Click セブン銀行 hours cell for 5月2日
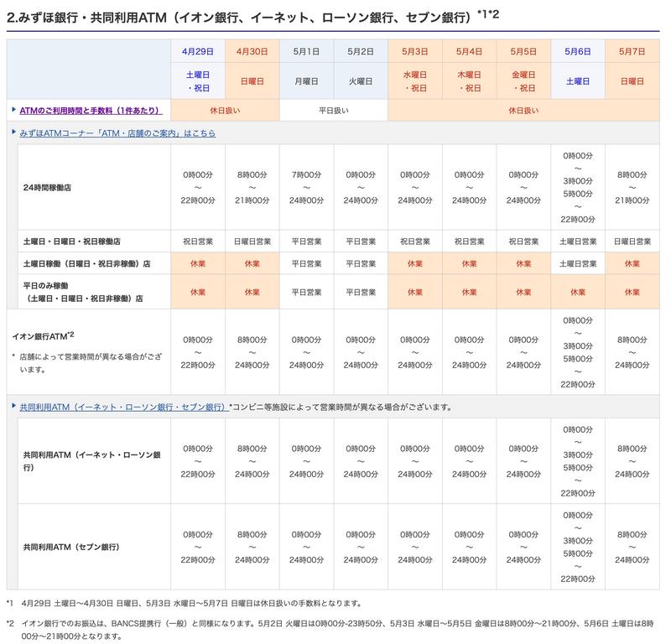This screenshot has height=644, width=671. [x=361, y=547]
